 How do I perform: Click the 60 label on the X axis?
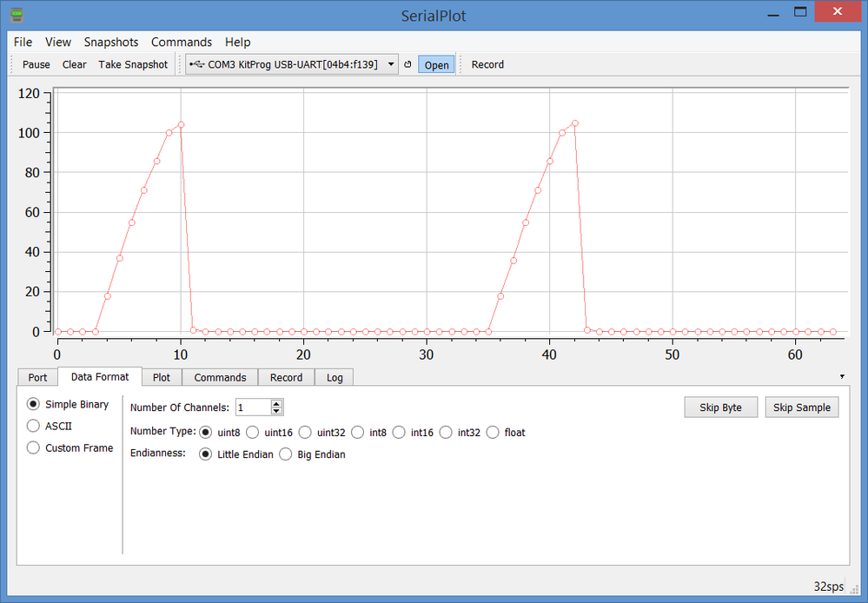[795, 355]
